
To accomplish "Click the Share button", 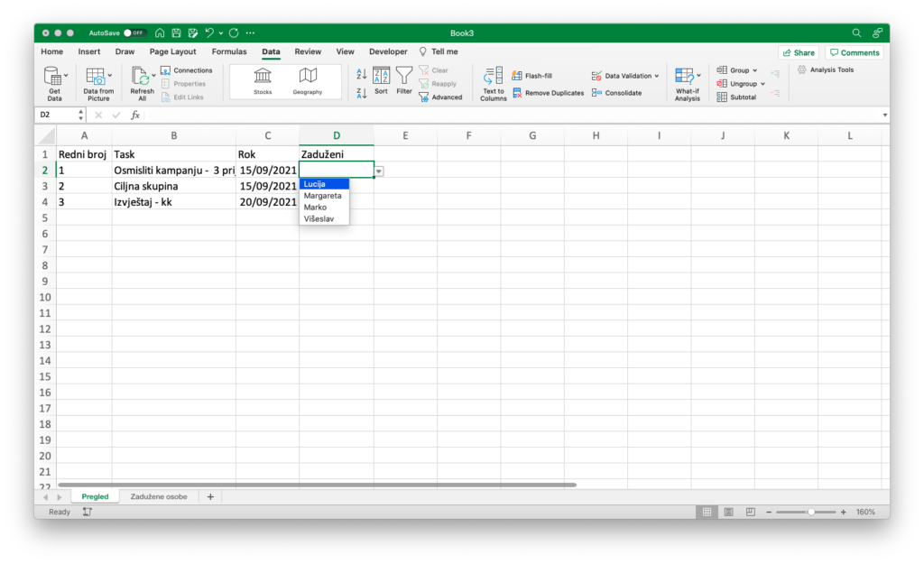I will pos(798,52).
